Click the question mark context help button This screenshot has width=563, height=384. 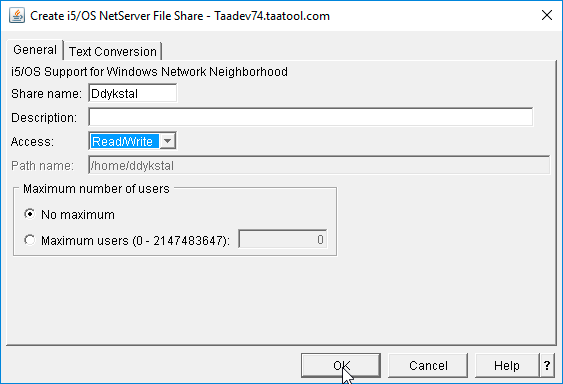[x=547, y=365]
